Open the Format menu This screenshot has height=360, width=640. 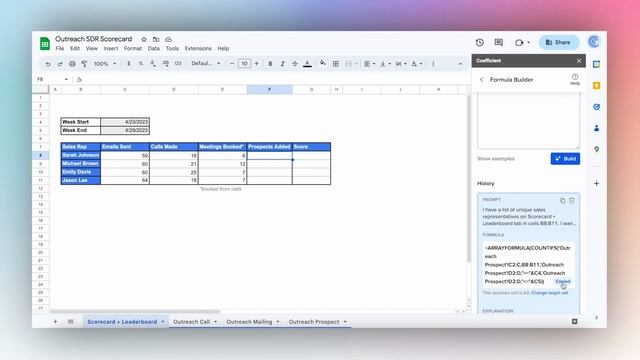click(x=133, y=48)
